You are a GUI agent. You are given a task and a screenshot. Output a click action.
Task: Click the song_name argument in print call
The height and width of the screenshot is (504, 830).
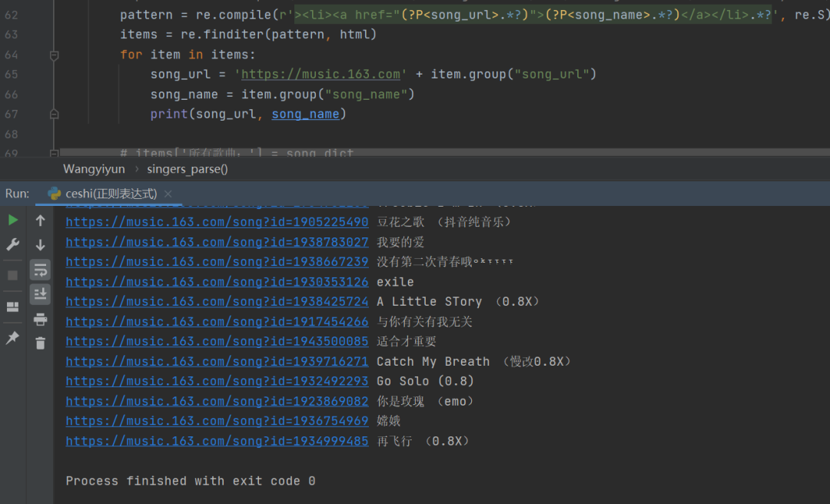(x=305, y=114)
